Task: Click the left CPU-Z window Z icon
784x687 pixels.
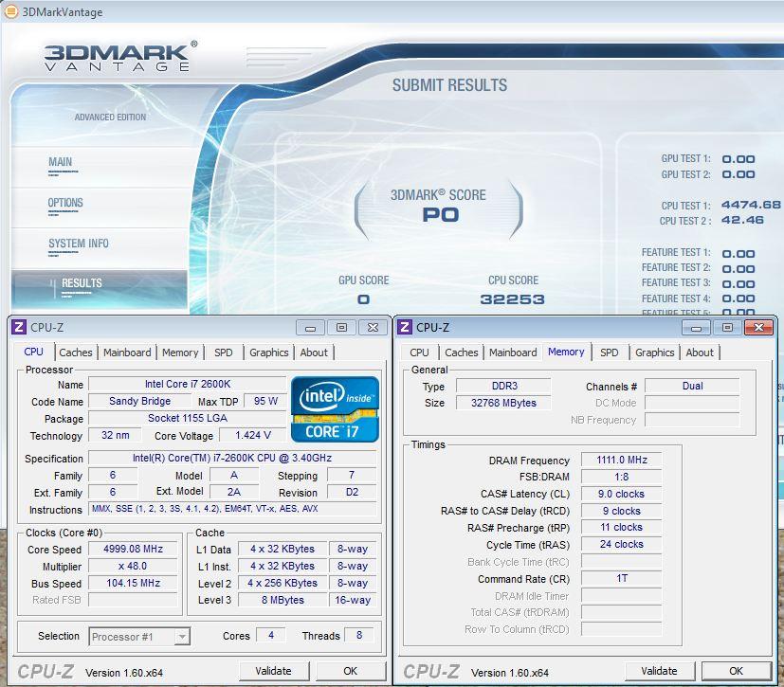Action: point(19,327)
